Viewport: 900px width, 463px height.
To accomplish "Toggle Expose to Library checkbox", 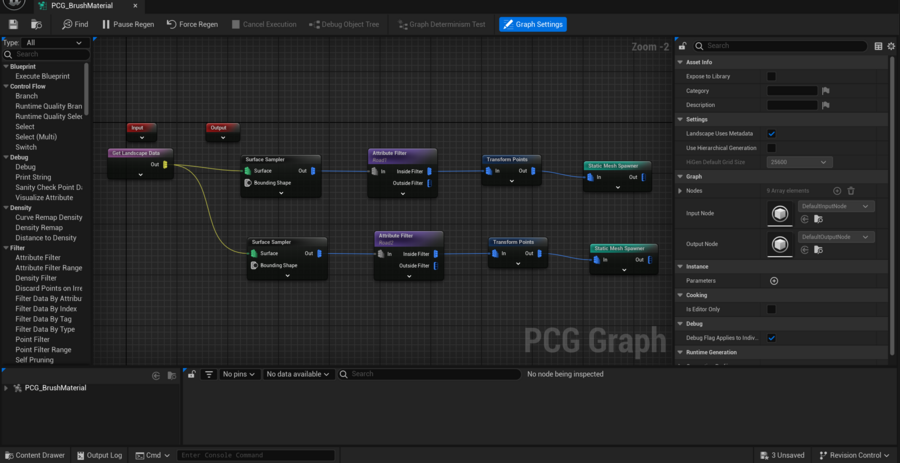I will [x=771, y=76].
